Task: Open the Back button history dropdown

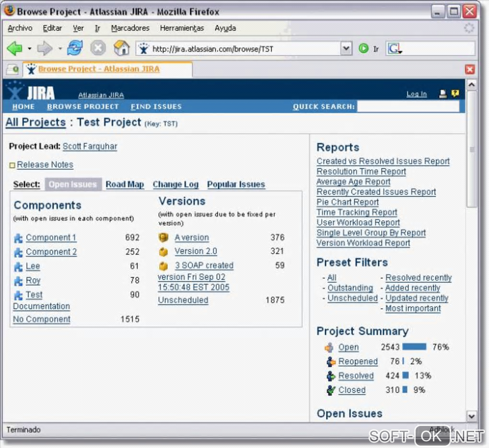Action: point(29,49)
